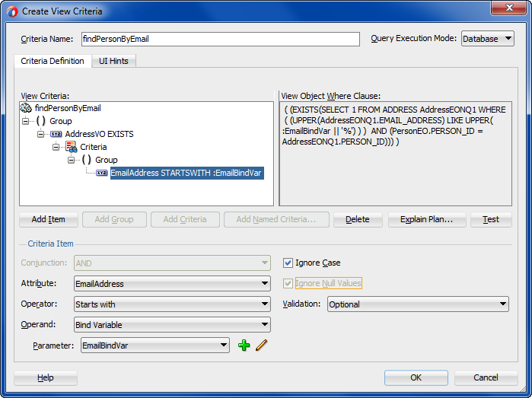Screen dimensions: 532x398
Task: Click the green plus add parameter icon
Action: (244, 345)
